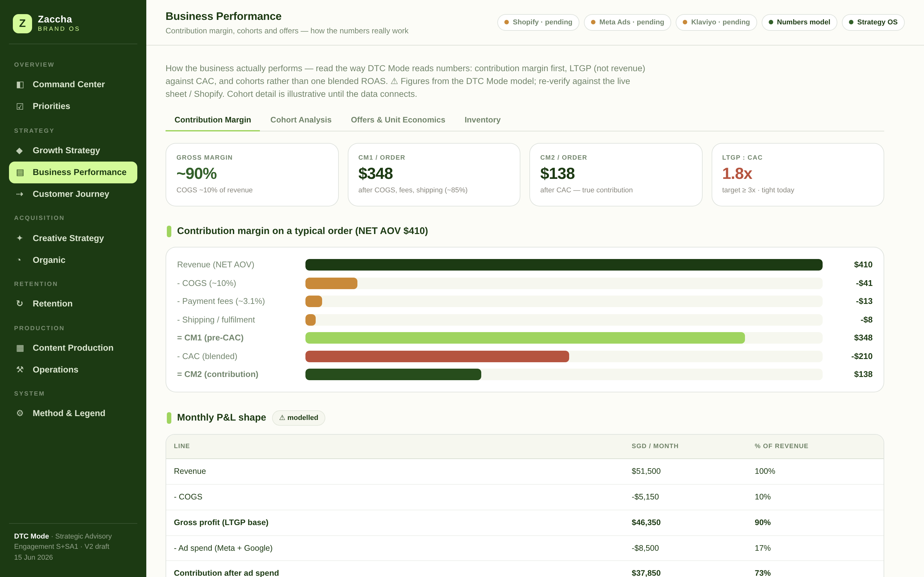Open Command Center via its sidebar icon

click(20, 84)
